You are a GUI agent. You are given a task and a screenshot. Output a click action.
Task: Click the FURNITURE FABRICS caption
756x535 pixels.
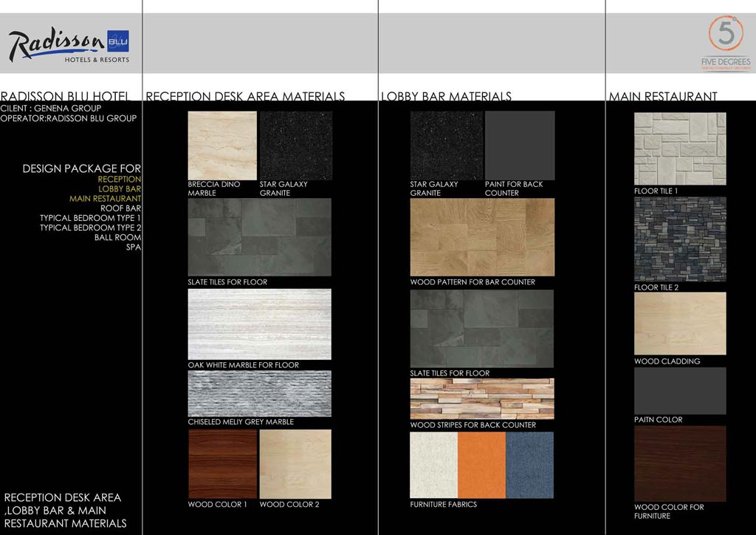tap(444, 504)
